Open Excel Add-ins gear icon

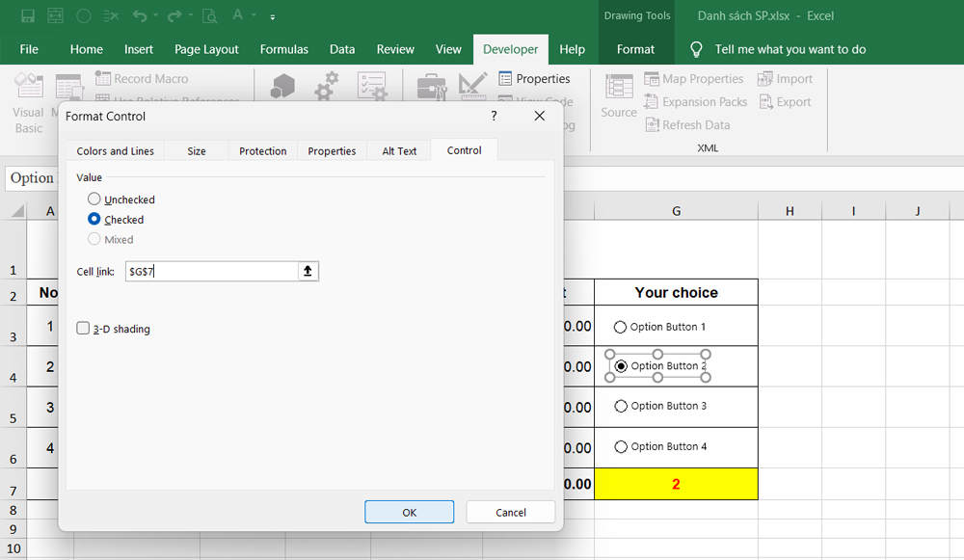pyautogui.click(x=327, y=86)
